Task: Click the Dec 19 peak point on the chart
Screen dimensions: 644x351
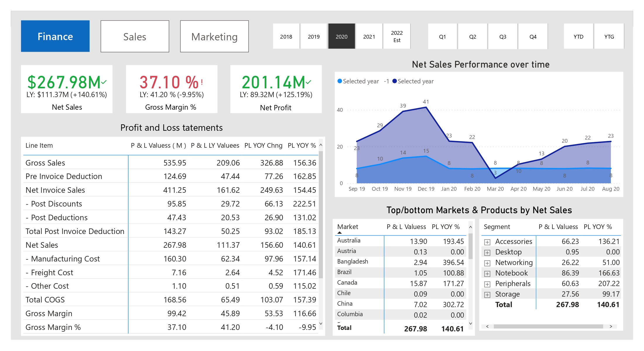Action: tap(426, 107)
